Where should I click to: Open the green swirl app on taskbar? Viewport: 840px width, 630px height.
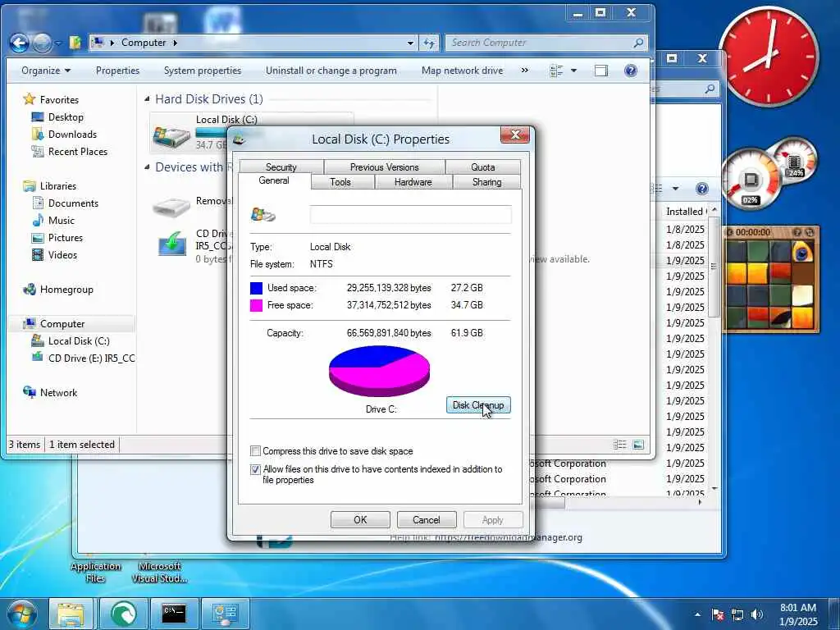pyautogui.click(x=123, y=614)
